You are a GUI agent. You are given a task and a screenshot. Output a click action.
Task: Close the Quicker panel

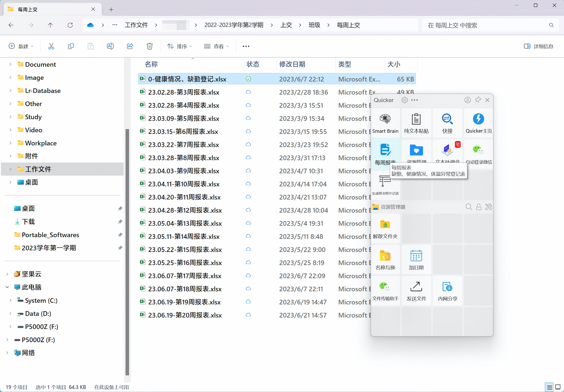tap(487, 100)
